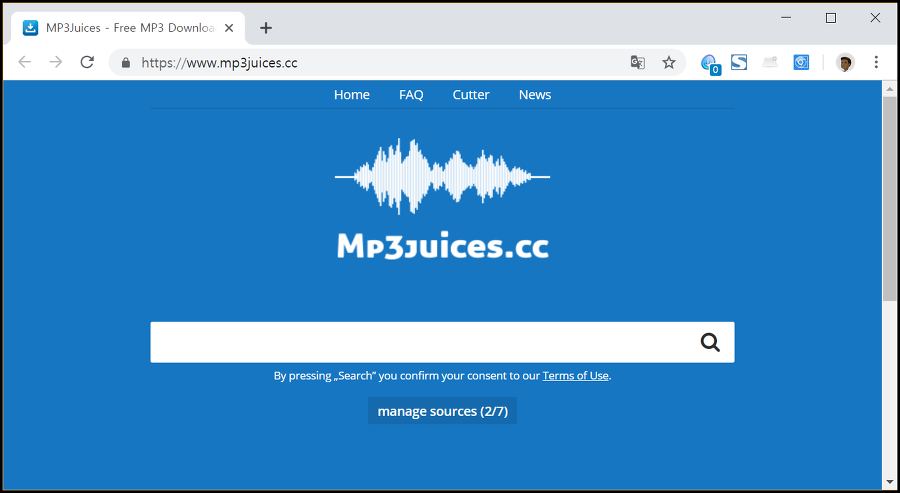Screen dimensions: 900x493
Task: Click the scrollbar up arrow
Action: (x=890, y=89)
